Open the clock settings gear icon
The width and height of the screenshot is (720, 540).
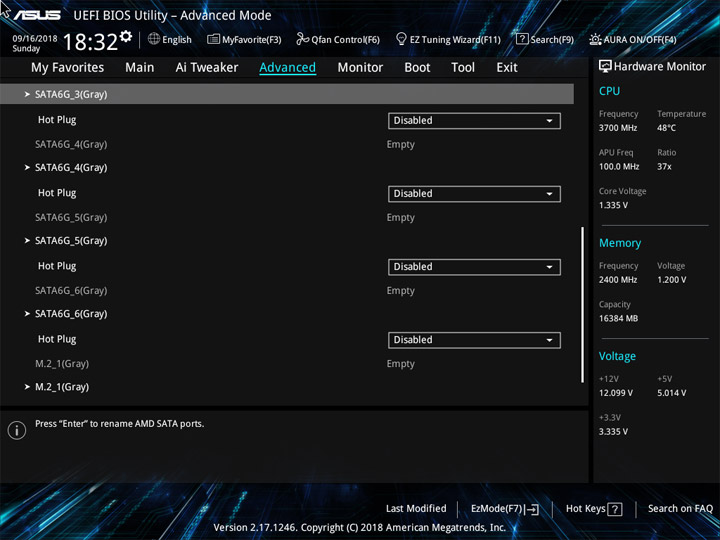click(x=126, y=36)
